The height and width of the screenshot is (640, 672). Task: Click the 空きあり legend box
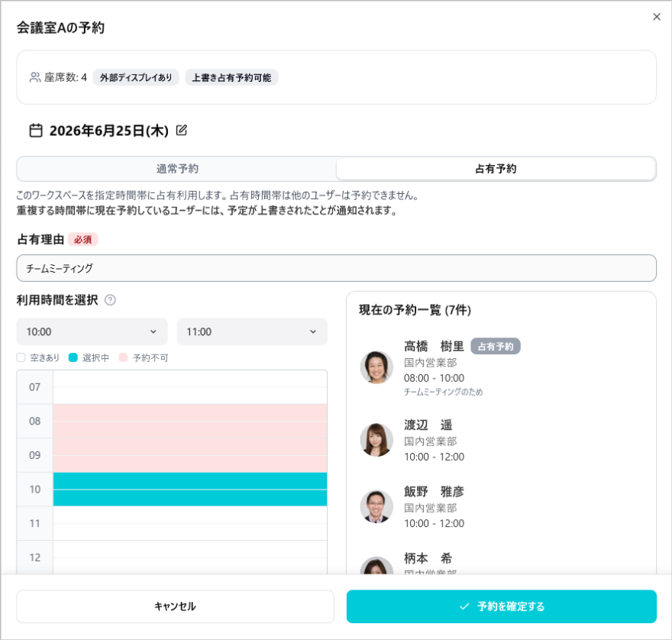[x=21, y=357]
